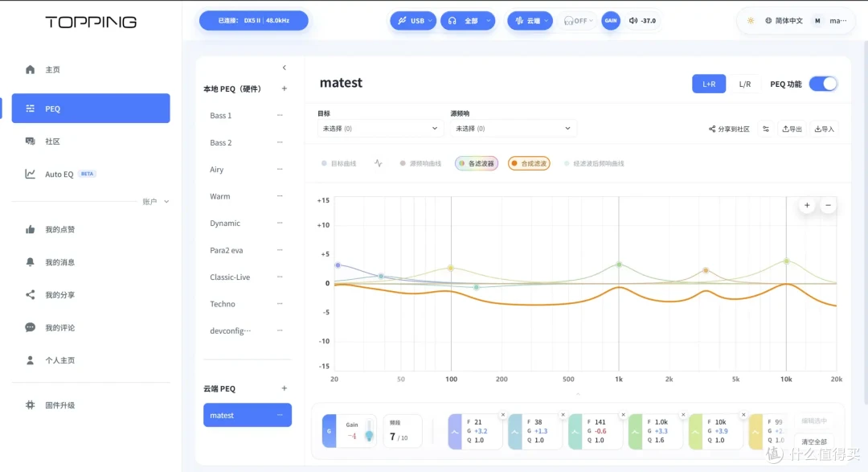The height and width of the screenshot is (472, 868).
Task: Click the 固件升级 chip icon
Action: click(x=30, y=405)
